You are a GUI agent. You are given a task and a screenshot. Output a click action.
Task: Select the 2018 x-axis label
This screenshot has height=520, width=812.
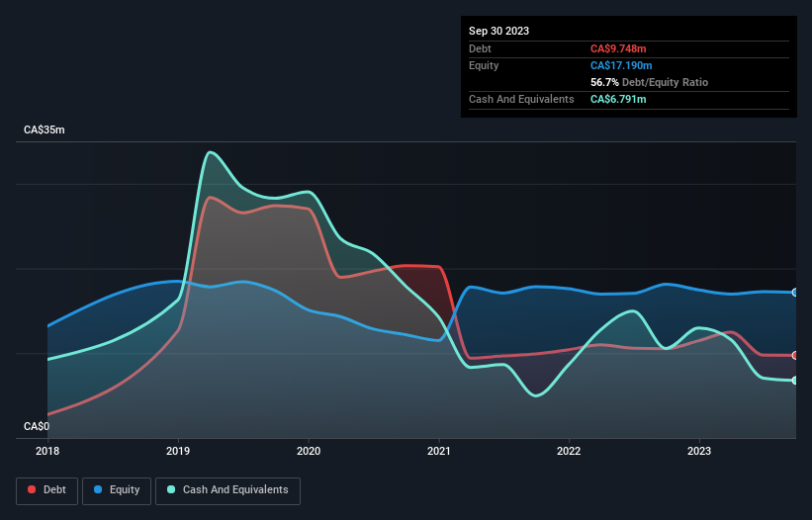coord(47,451)
